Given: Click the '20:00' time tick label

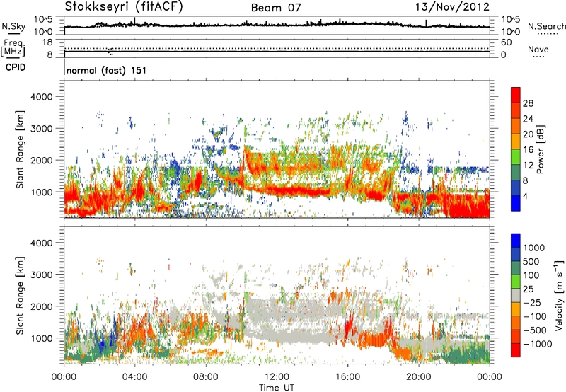Looking at the screenshot, I should pos(419,377).
